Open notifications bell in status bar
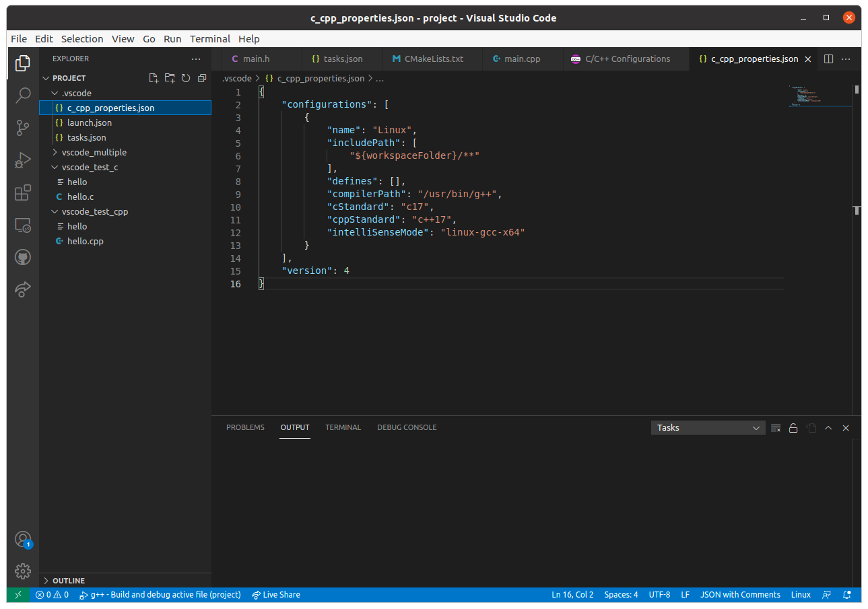The width and height of the screenshot is (868, 609). (x=847, y=595)
